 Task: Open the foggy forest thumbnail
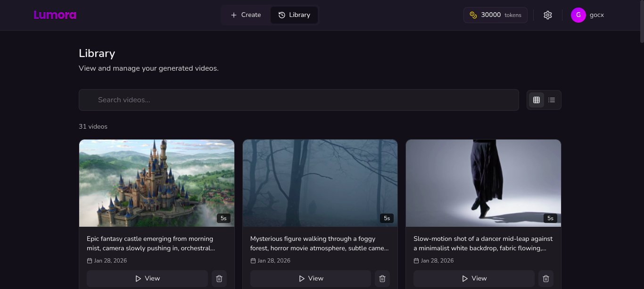coord(320,183)
